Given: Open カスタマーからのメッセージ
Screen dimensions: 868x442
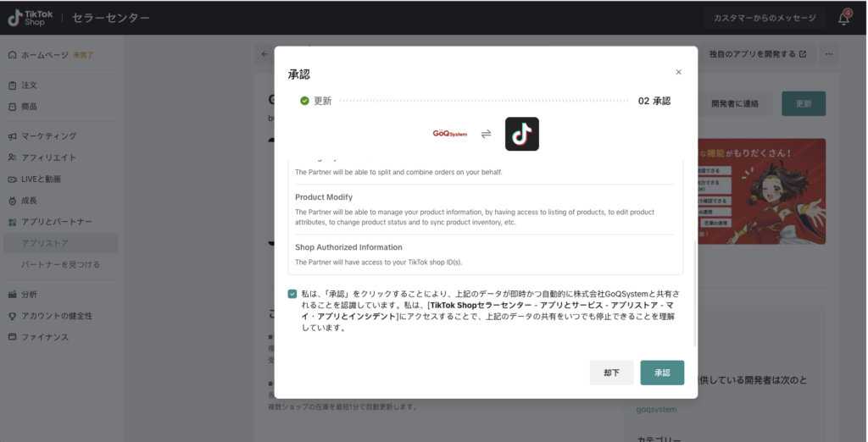Looking at the screenshot, I should pyautogui.click(x=765, y=18).
